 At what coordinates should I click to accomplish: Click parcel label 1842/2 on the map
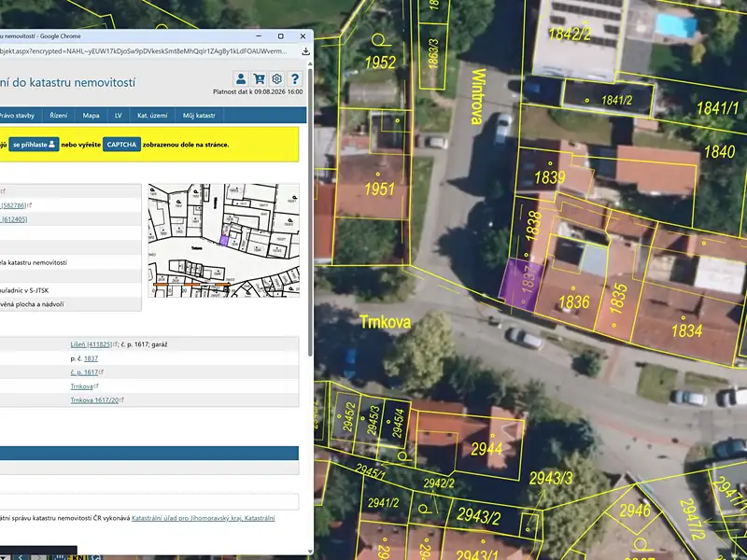pos(570,34)
